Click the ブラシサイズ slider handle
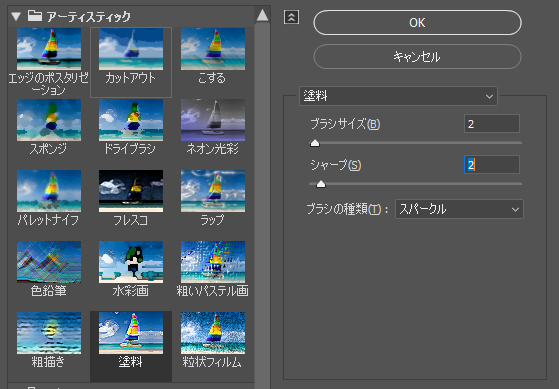Viewport: 559px width, 389px height. tap(315, 143)
